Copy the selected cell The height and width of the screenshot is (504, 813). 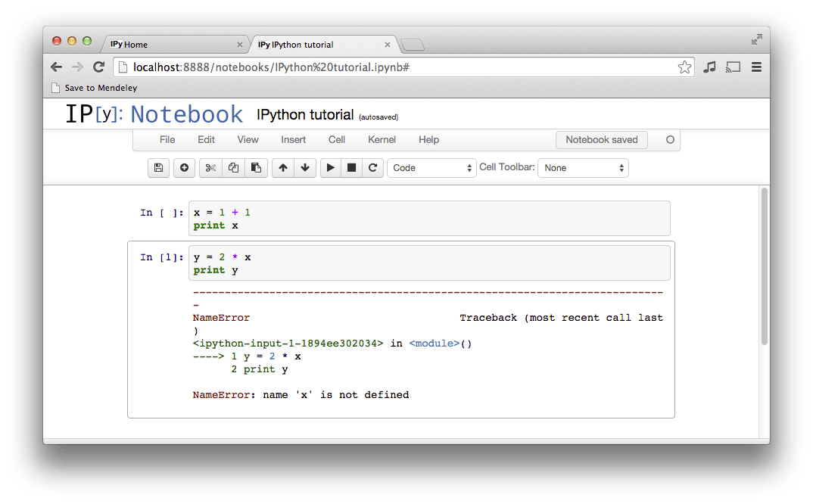(233, 167)
